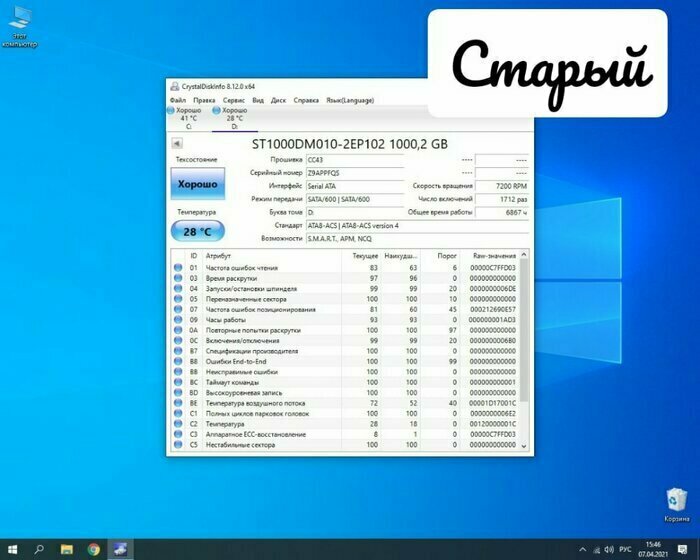Open the Диск menu
Image resolution: width=700 pixels, height=560 pixels.
(x=279, y=100)
